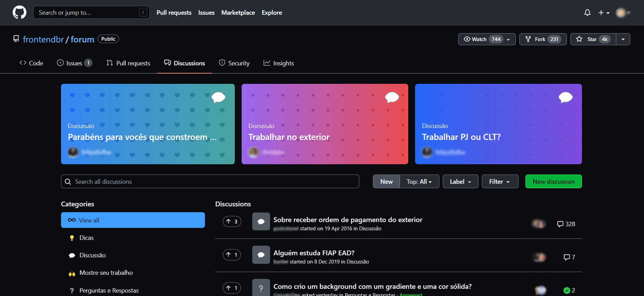Click speech bubble icon on Trabalhar PJ ou CLT card
This screenshot has height=296, width=644.
pyautogui.click(x=566, y=97)
